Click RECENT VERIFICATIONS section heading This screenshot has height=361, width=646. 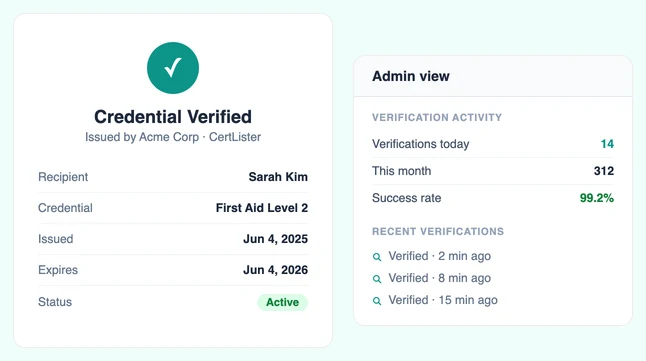click(x=438, y=231)
